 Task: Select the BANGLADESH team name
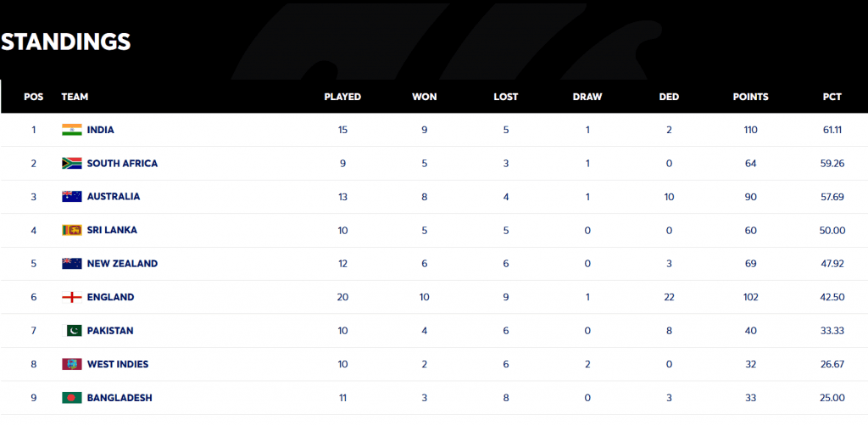point(120,398)
